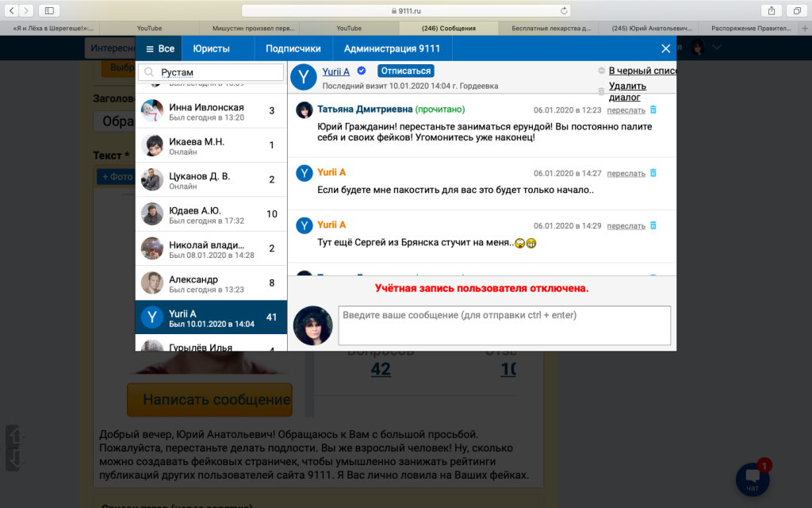Screen dimensions: 812x508
Task: Open Safari share icon
Action: click(771, 10)
